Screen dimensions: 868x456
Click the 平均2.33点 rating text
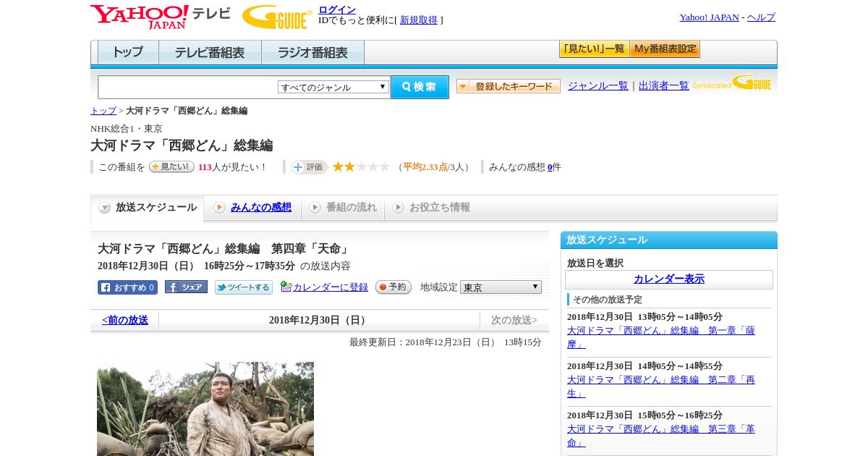(x=425, y=167)
